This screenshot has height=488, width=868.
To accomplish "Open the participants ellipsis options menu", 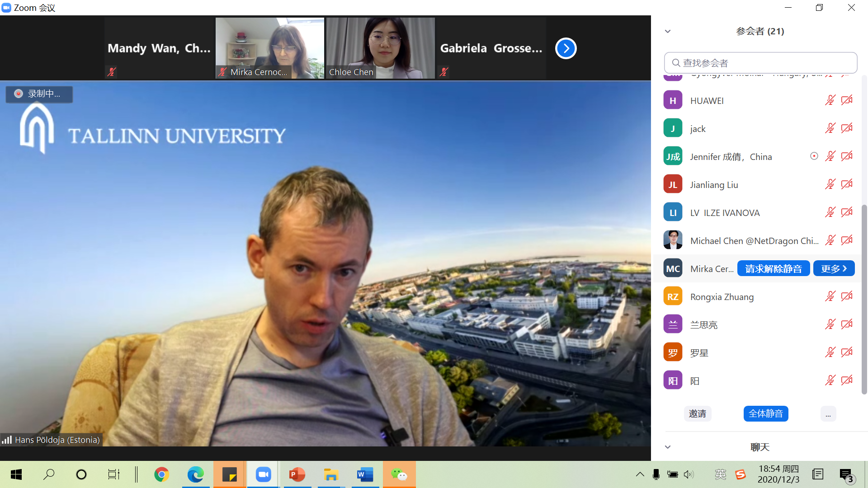I will click(828, 414).
